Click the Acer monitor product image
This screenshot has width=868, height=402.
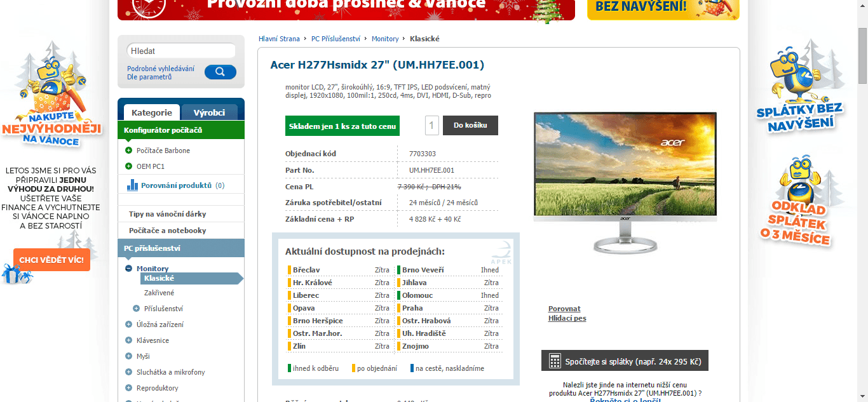[625, 184]
